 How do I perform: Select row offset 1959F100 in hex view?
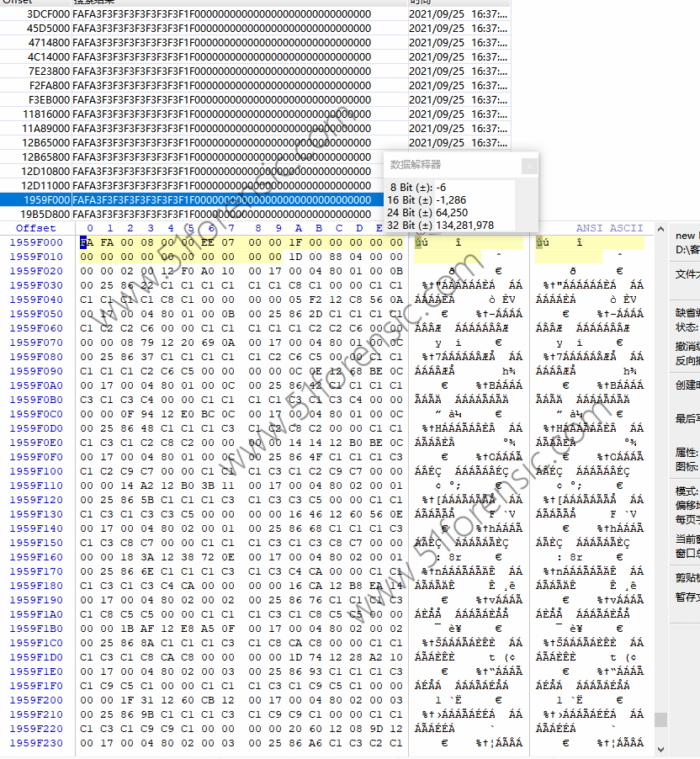36,471
